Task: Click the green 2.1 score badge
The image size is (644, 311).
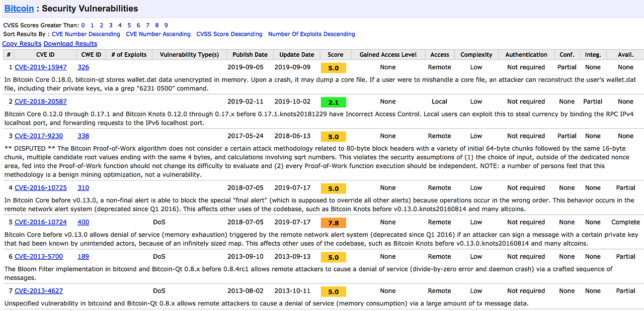Action: pyautogui.click(x=334, y=102)
